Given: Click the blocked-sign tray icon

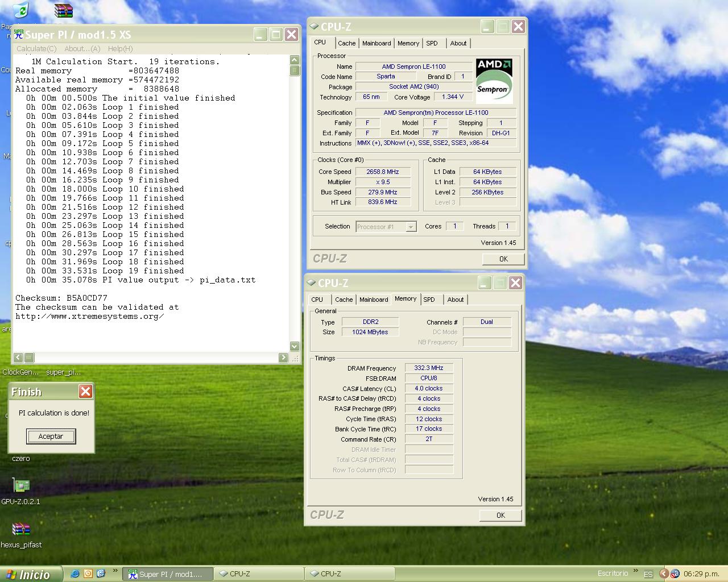Looking at the screenshot, I should [675, 574].
